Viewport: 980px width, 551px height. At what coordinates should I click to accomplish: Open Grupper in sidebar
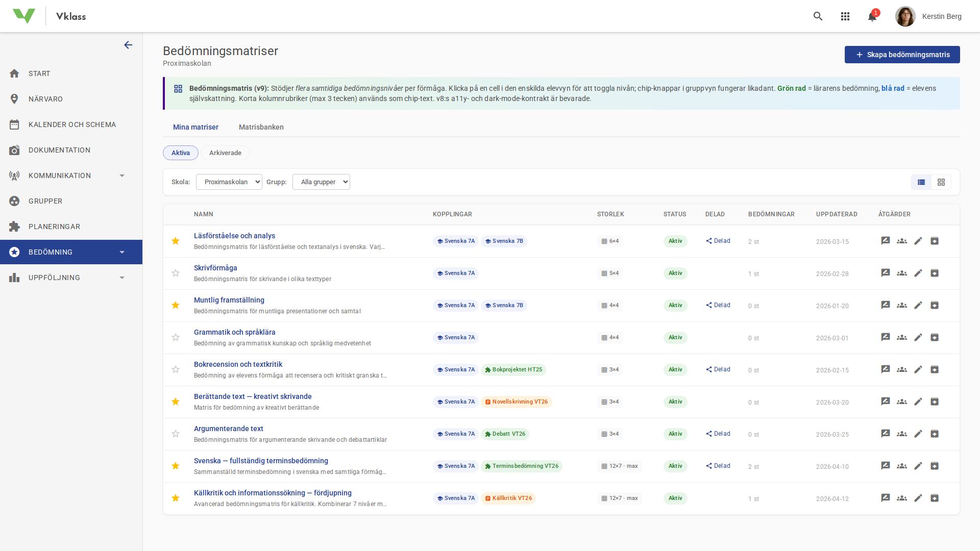click(71, 201)
